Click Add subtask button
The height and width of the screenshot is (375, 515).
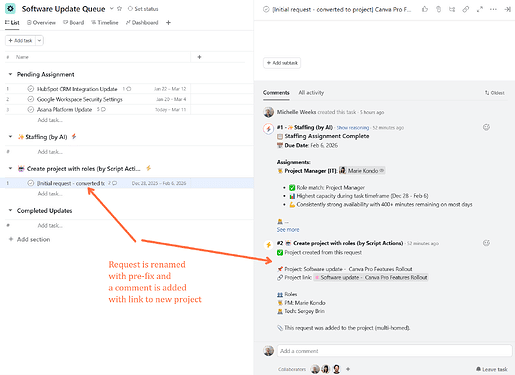coord(282,63)
